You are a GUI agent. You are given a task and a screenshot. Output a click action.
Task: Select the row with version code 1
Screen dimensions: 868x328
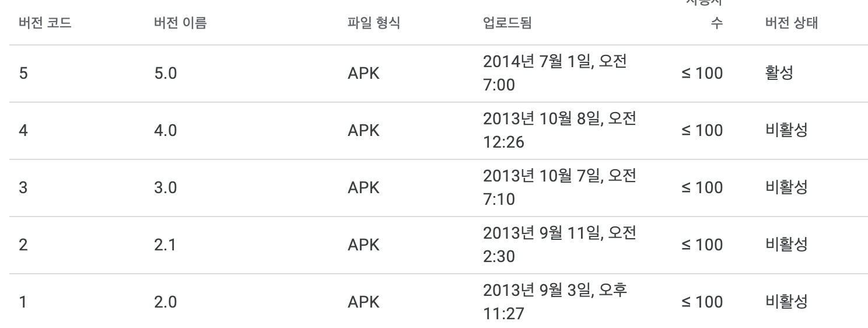434,302
